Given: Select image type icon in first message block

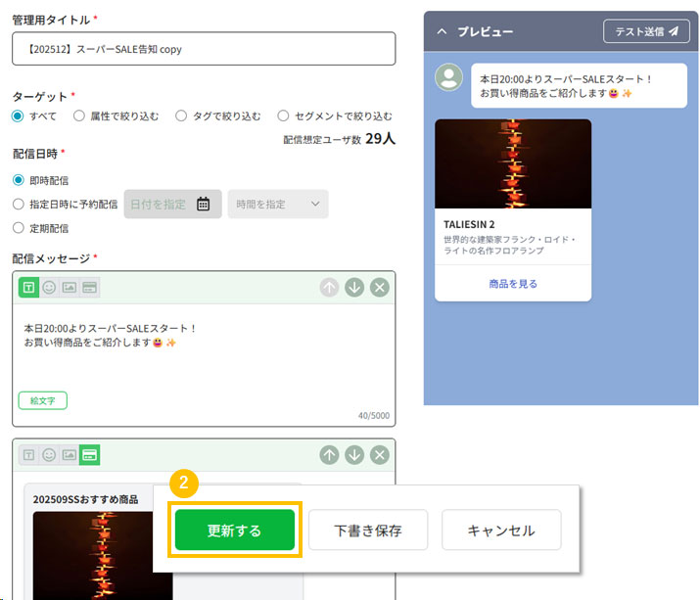Looking at the screenshot, I should click(x=70, y=288).
